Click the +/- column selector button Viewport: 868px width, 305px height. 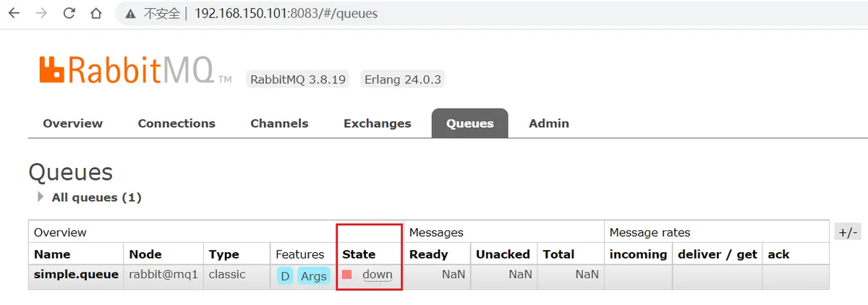coord(847,233)
